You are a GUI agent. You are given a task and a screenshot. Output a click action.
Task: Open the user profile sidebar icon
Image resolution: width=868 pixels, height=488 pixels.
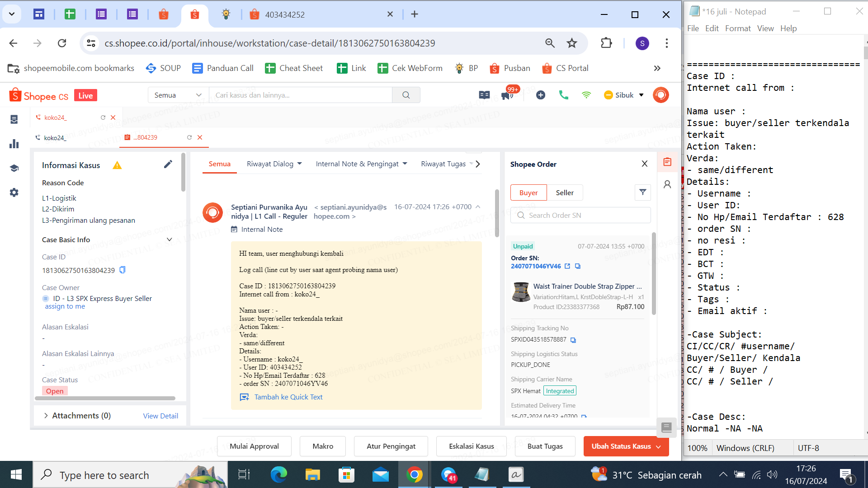(667, 184)
